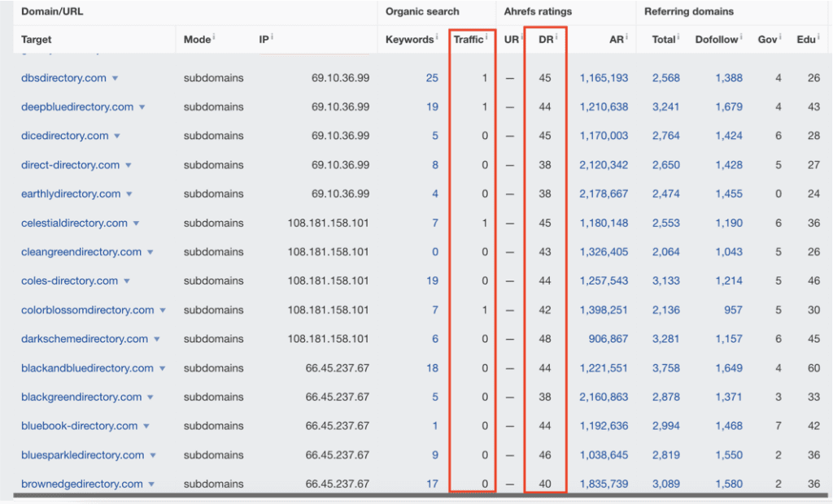Image resolution: width=833 pixels, height=504 pixels.
Task: Open the bluebook-directory.com link
Action: (x=80, y=426)
